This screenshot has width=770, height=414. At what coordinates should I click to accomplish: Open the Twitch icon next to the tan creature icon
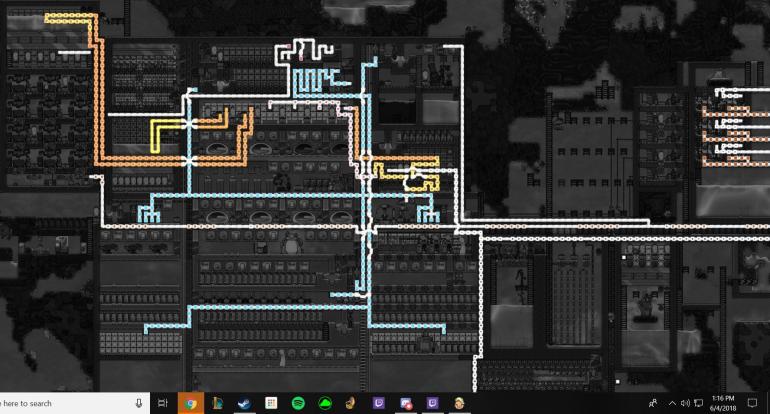click(x=378, y=403)
